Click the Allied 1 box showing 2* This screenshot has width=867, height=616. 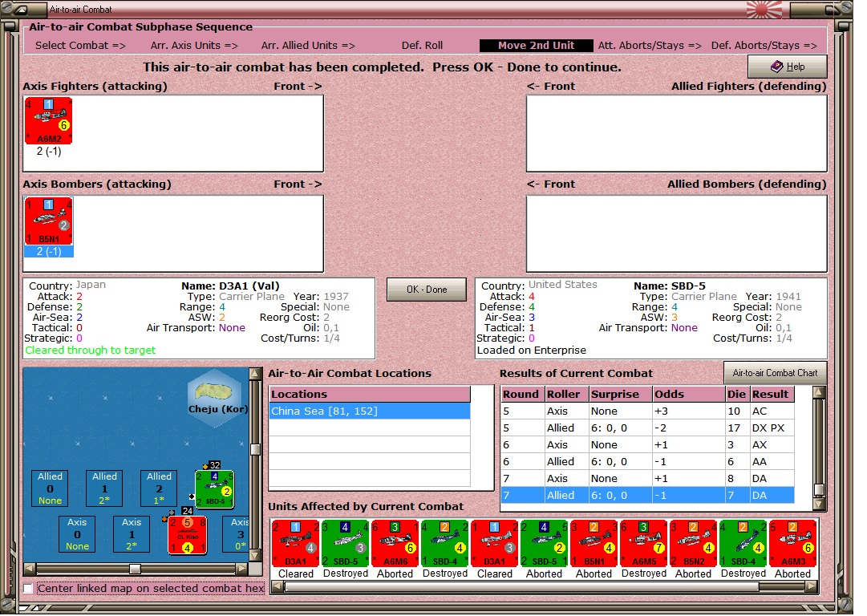pos(104,488)
